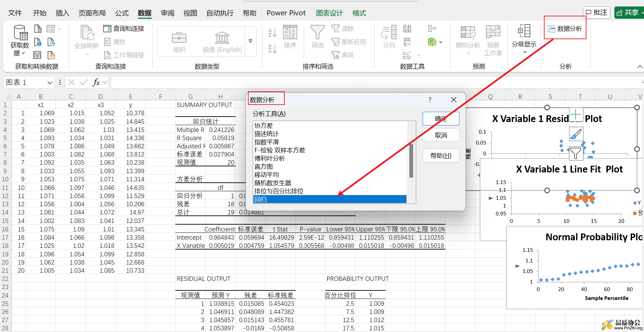Click the chart styles brush button
Image resolution: width=644 pixels, height=332 pixels.
(576, 134)
